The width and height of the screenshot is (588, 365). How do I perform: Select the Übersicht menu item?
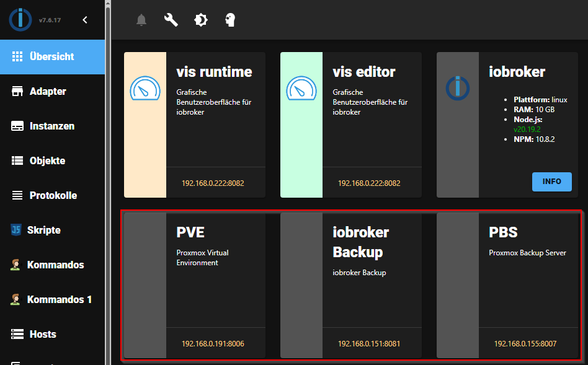(x=53, y=56)
